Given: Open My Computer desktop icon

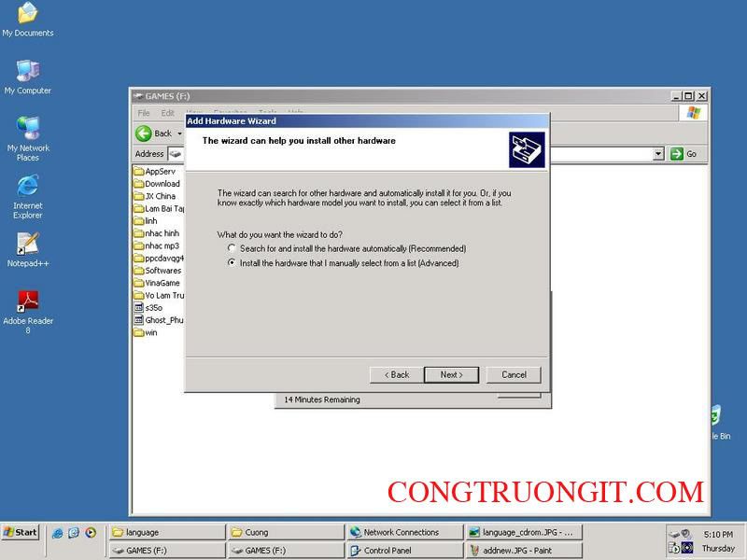Looking at the screenshot, I should (x=28, y=77).
